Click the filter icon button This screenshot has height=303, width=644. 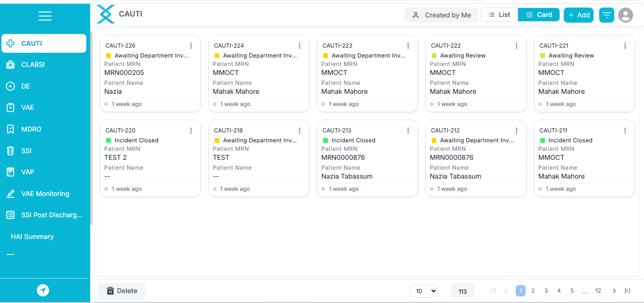[606, 15]
